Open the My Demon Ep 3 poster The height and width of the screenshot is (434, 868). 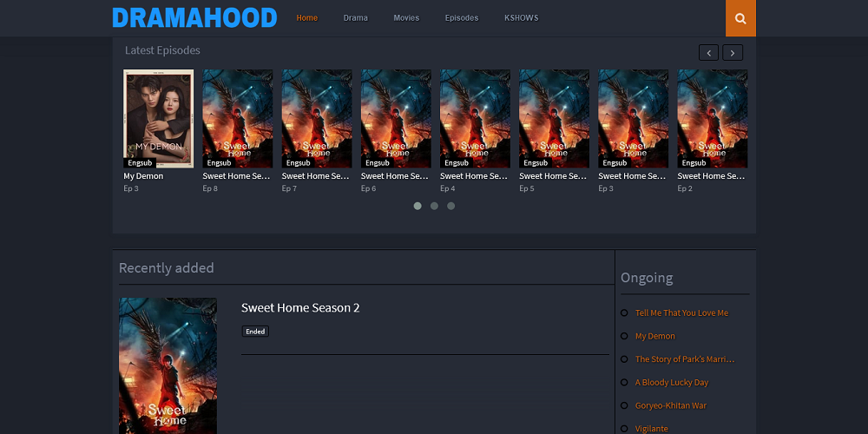pos(158,118)
